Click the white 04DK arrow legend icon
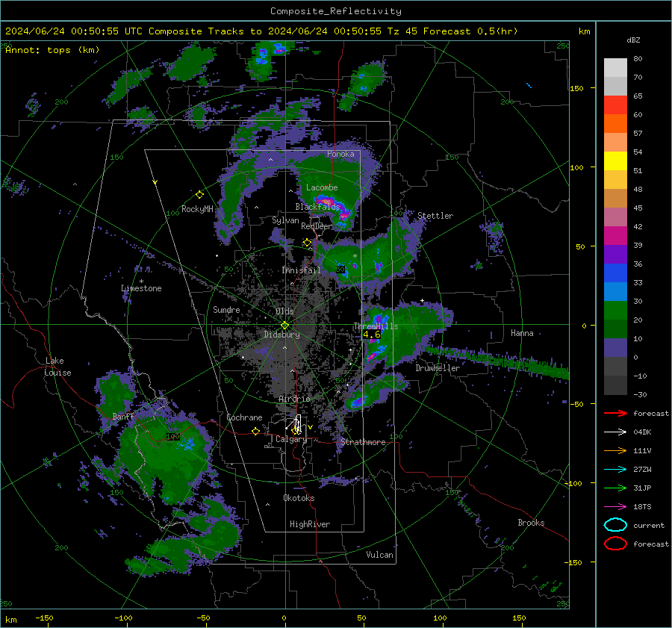Image resolution: width=672 pixels, height=628 pixels. tap(615, 432)
